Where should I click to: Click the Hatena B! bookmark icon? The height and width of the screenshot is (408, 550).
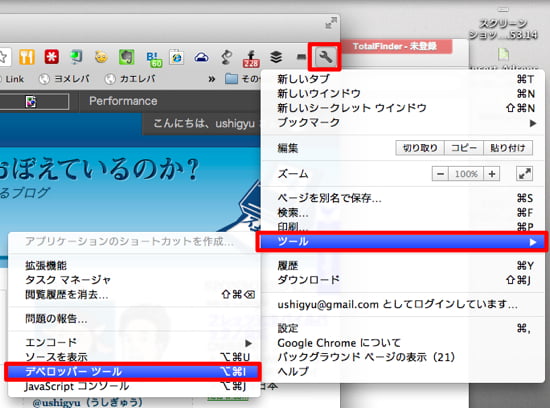[153, 58]
